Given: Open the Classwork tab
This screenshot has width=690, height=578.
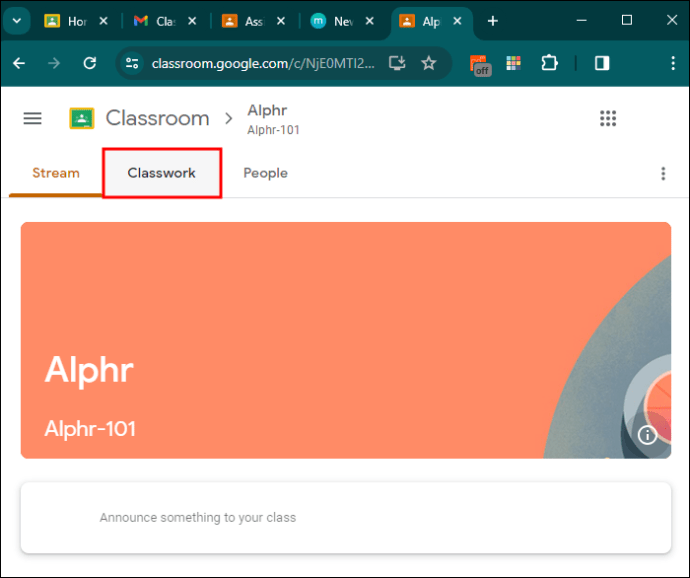Looking at the screenshot, I should [x=161, y=173].
